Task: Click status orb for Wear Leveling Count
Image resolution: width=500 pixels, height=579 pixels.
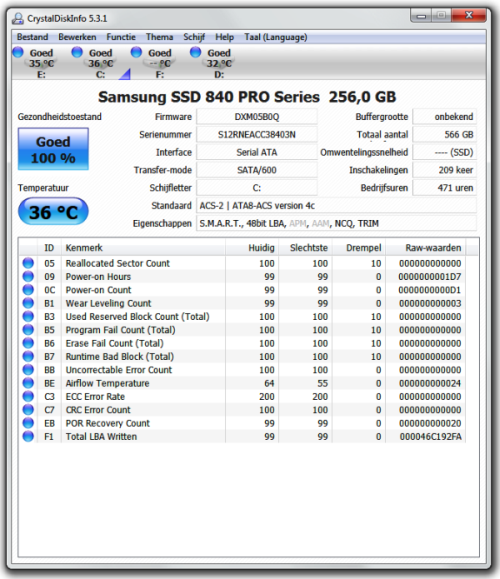Action: point(28,303)
